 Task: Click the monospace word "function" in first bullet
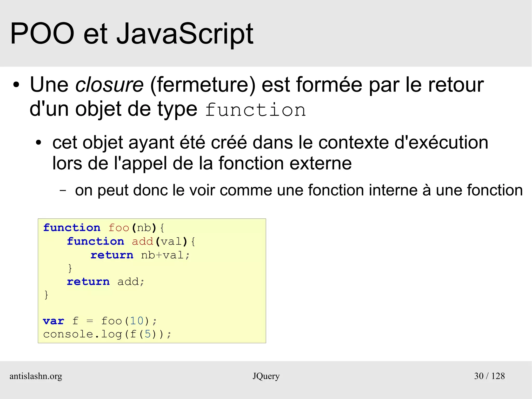(256, 110)
